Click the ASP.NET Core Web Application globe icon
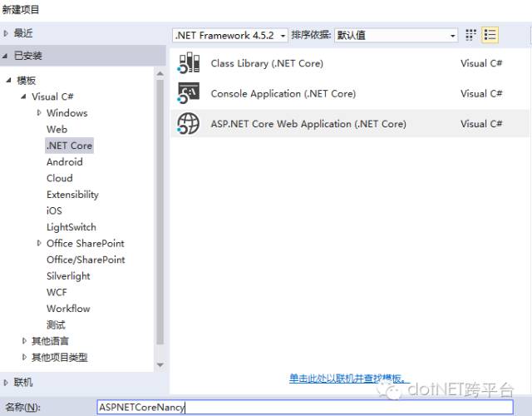Screen dimensions: 532x416 [x=189, y=123]
